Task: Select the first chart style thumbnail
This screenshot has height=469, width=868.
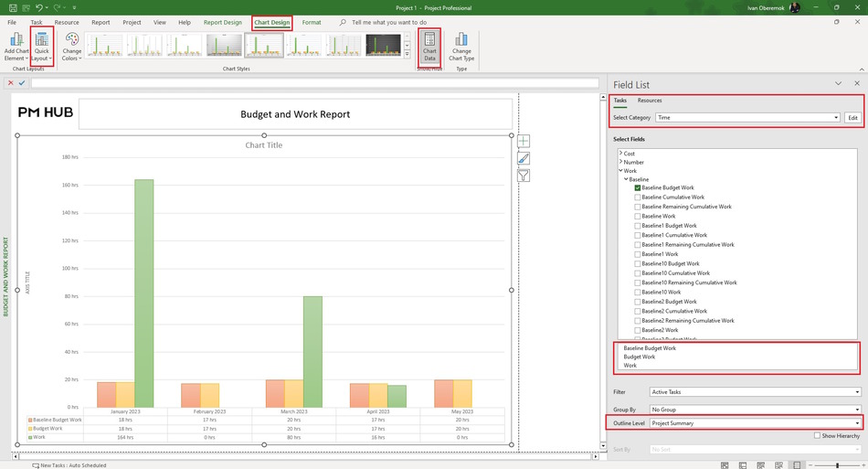Action: click(105, 45)
